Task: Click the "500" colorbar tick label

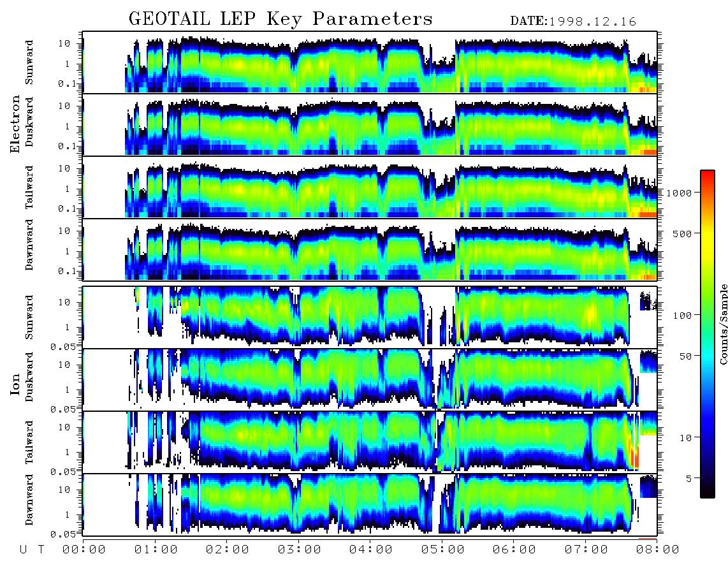Action: (682, 233)
